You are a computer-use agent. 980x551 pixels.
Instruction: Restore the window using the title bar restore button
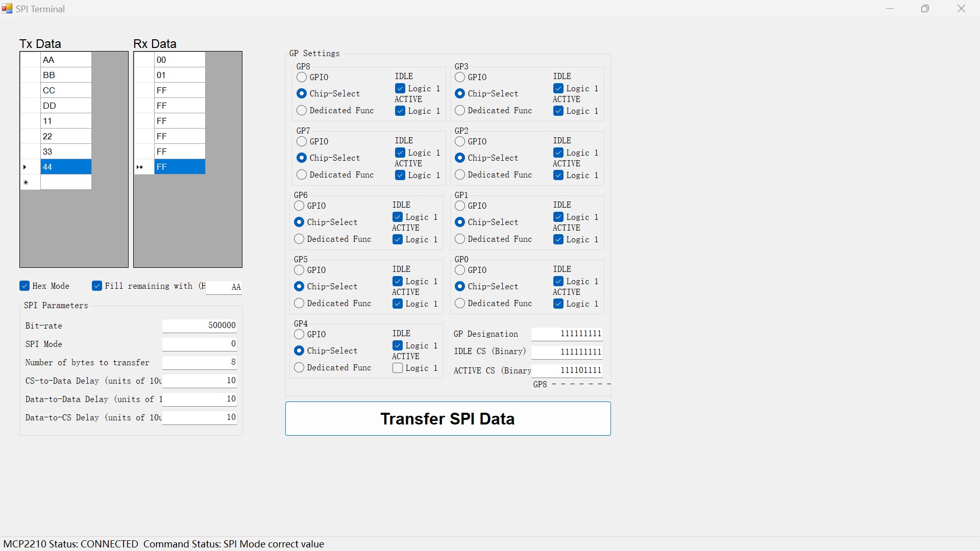925,9
